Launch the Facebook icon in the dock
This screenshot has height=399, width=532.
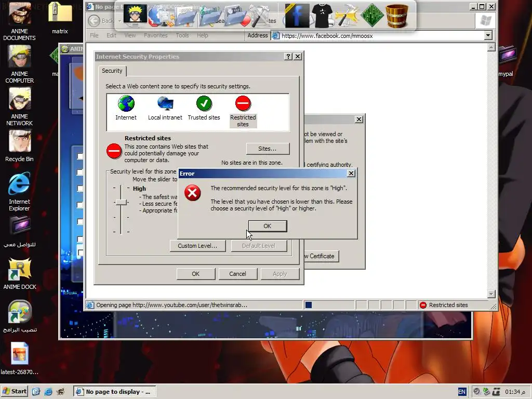tap(297, 16)
